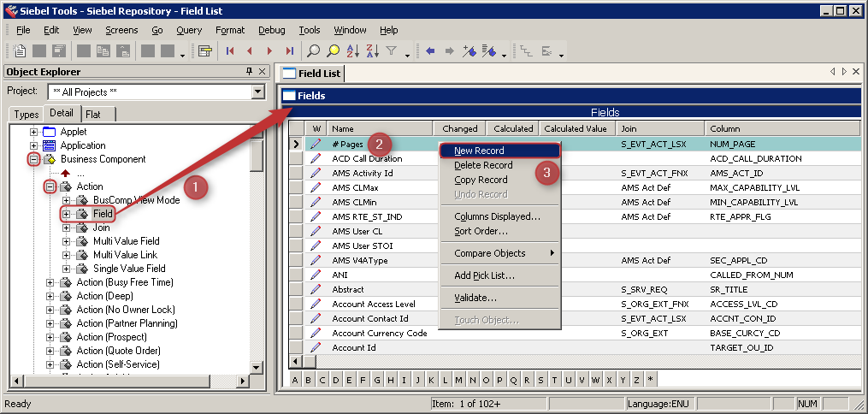Go forward with grey right arrow

point(450,51)
